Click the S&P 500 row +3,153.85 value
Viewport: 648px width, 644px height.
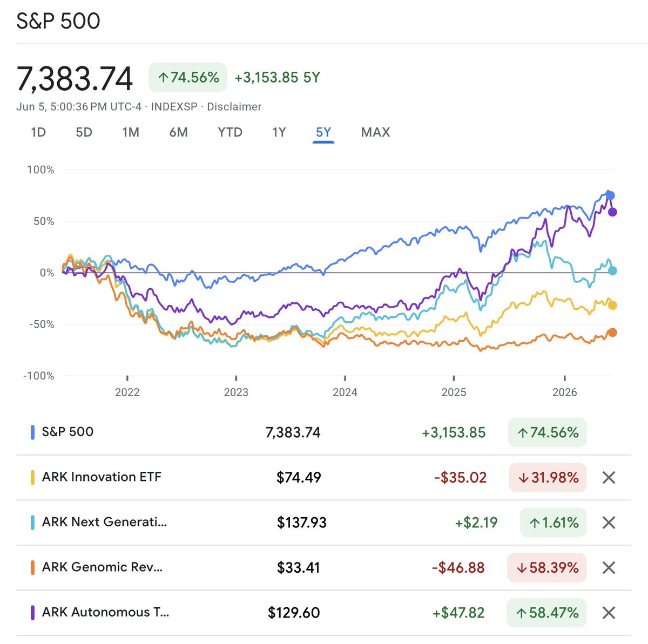(x=454, y=432)
